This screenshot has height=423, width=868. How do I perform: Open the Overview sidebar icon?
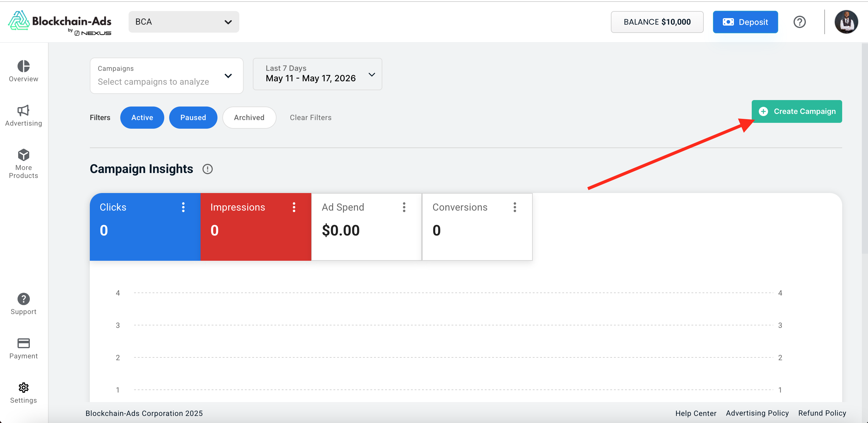pyautogui.click(x=23, y=66)
